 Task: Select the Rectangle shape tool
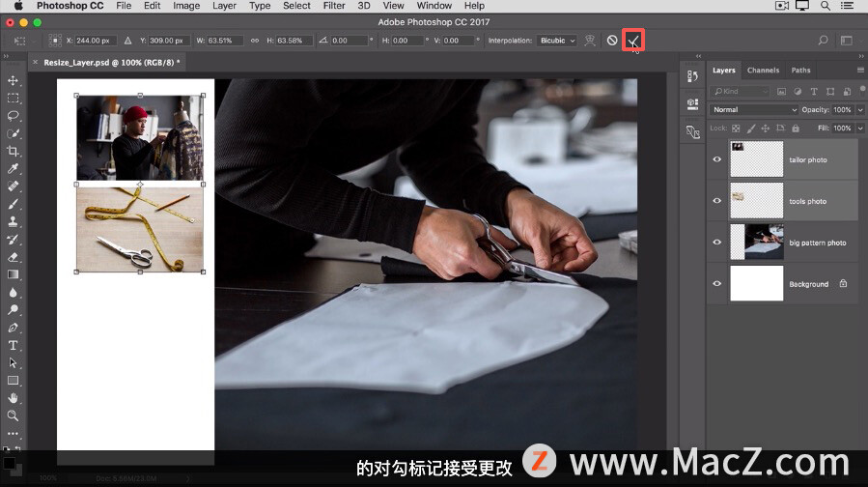[13, 381]
